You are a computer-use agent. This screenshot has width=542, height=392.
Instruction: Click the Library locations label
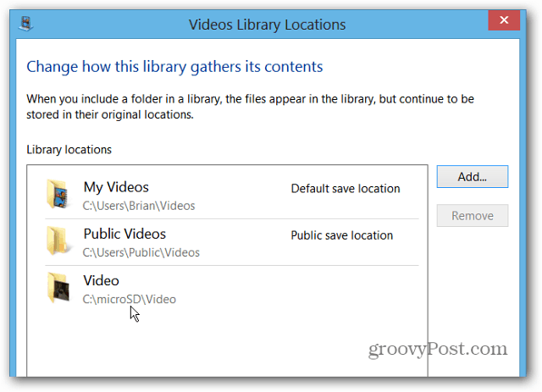click(69, 150)
